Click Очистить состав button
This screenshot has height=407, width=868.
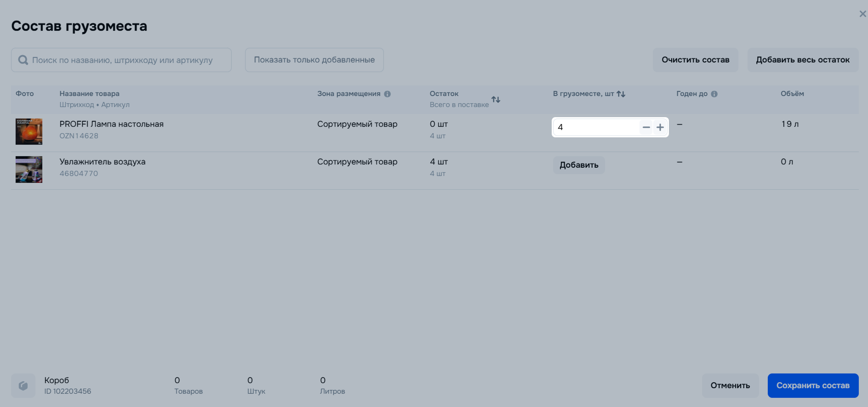(695, 60)
